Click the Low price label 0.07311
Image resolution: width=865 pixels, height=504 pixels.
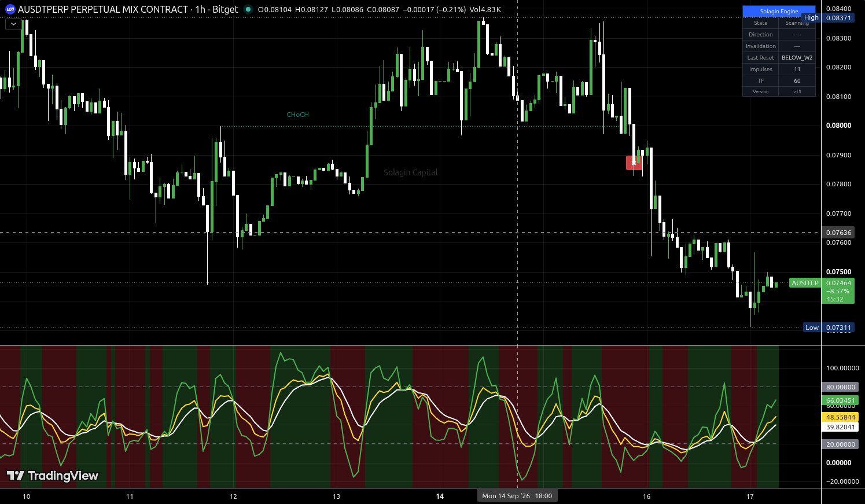[838, 328]
